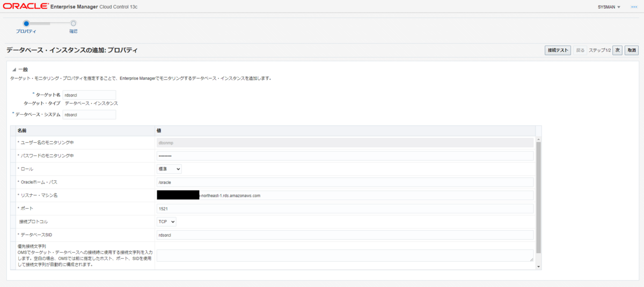Click the 次 button
The image size is (644, 287).
(617, 50)
